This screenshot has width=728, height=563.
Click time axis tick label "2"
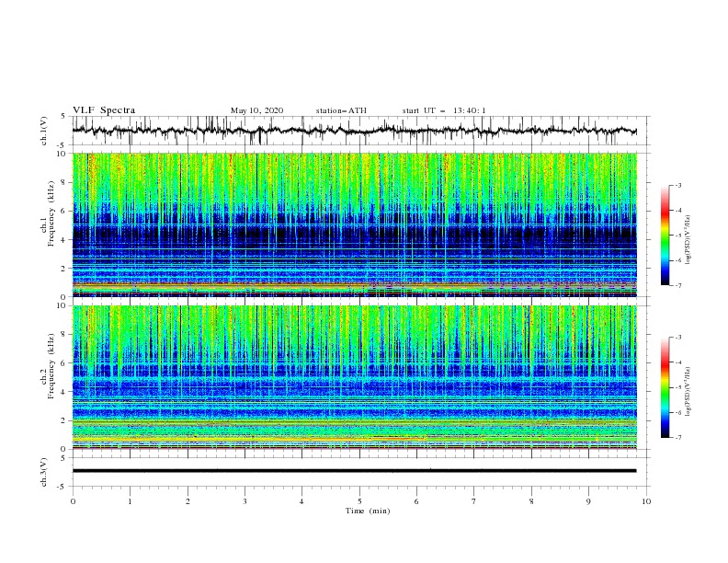[188, 501]
